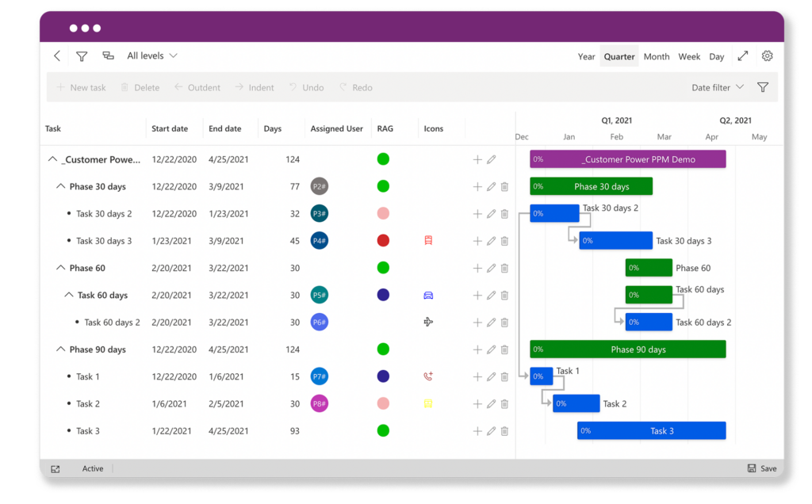Click the airplane icon for Task 60 days 2

coord(428,322)
